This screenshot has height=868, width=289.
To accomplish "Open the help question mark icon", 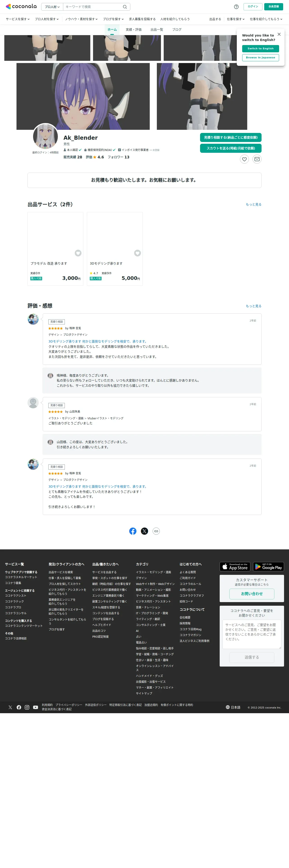I will (x=236, y=7).
